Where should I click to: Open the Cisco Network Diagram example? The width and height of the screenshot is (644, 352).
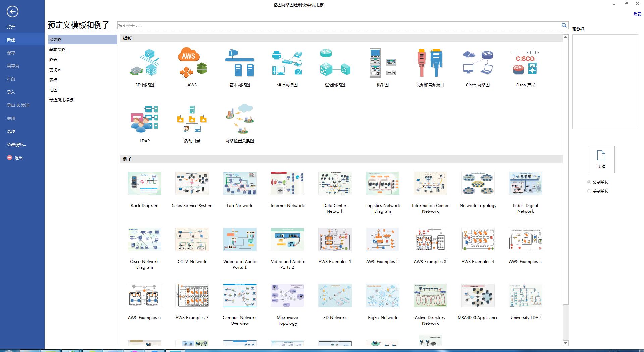tap(145, 239)
